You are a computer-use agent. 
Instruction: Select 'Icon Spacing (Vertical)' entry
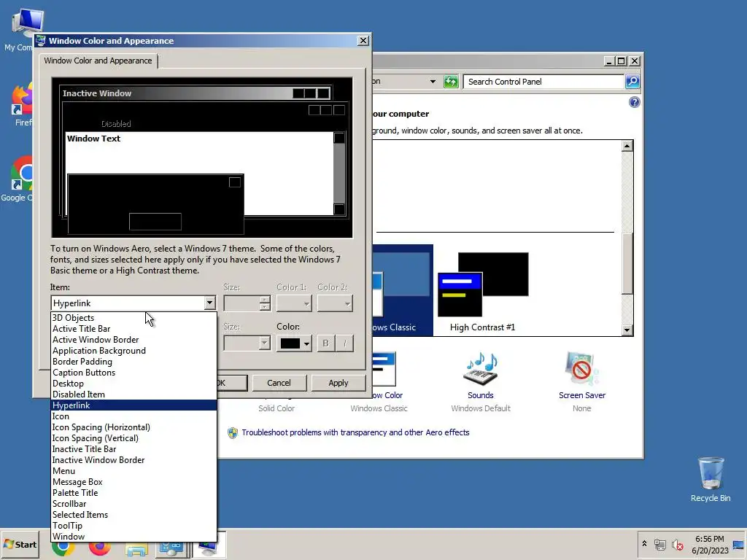point(133,438)
